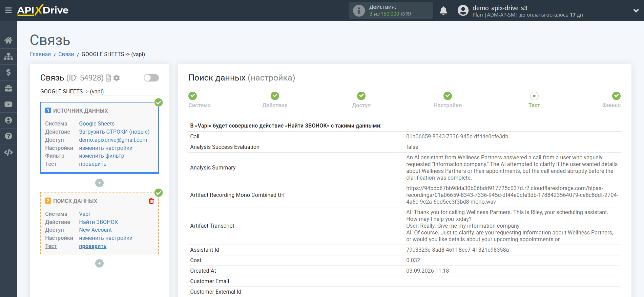Click the notifications bell icon
This screenshot has width=644, height=297.
(x=443, y=11)
